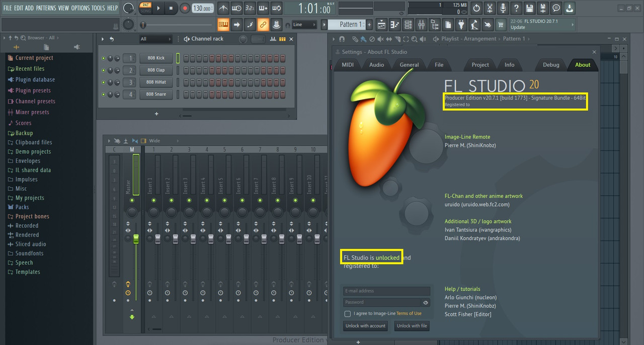Toggle Insert 1 mixer track mute light
The image size is (644, 345).
coord(153,200)
